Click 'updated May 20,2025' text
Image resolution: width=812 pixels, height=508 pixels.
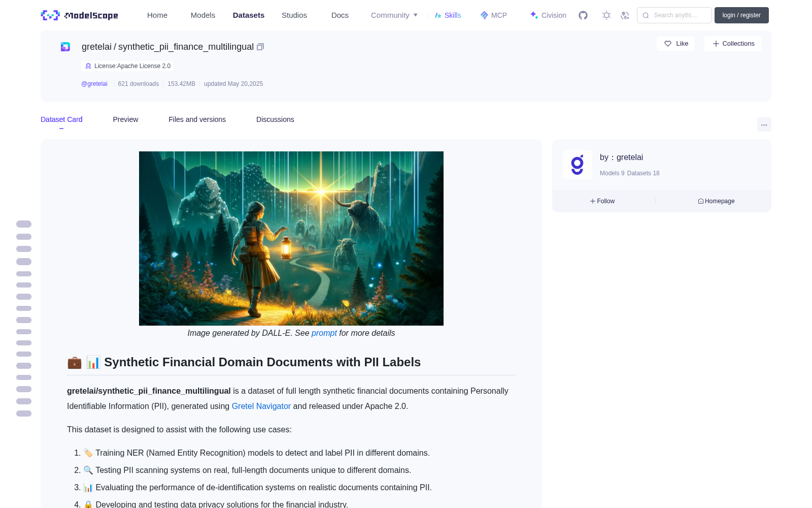pyautogui.click(x=233, y=84)
